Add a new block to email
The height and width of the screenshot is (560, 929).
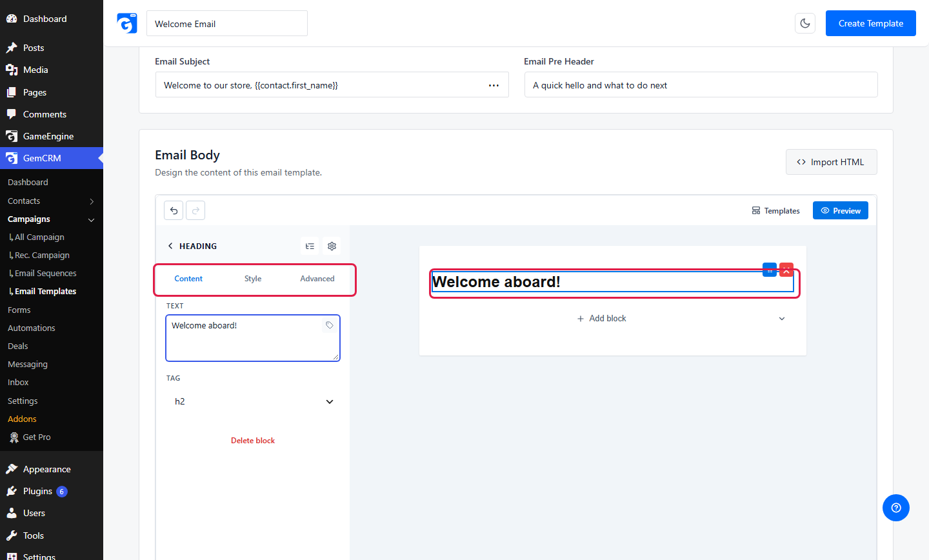(x=601, y=319)
